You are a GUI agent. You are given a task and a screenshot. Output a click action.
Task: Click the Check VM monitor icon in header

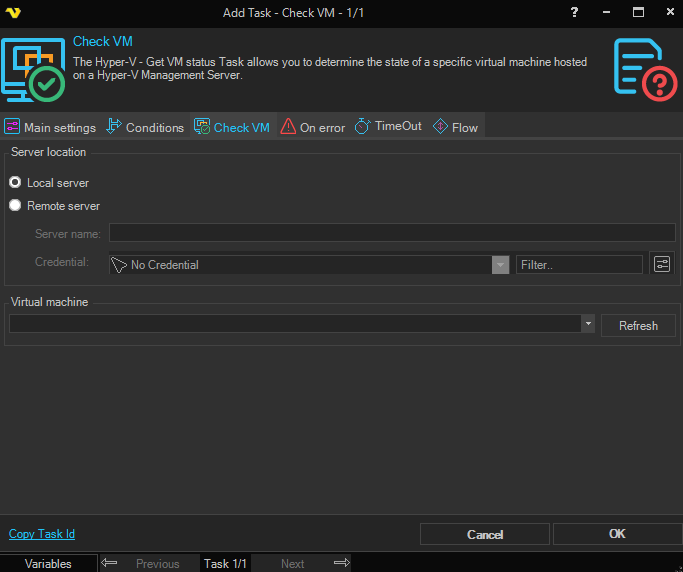click(33, 70)
